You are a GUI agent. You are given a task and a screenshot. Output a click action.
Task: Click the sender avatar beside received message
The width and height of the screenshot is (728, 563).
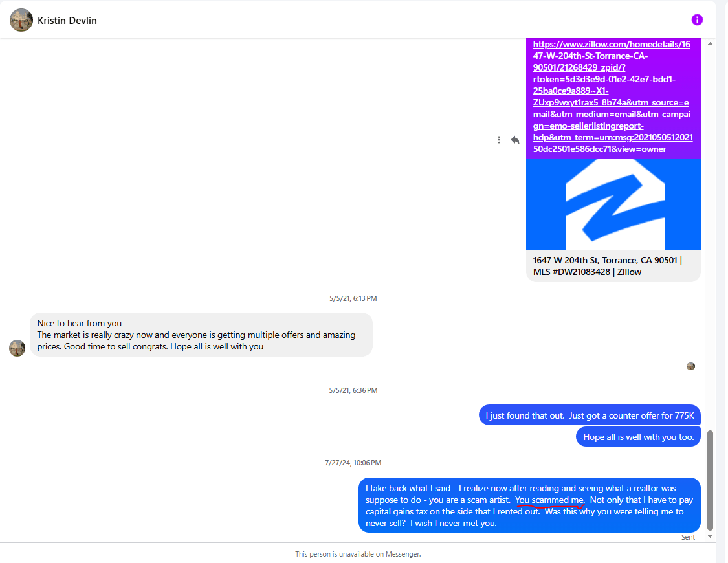tap(17, 348)
